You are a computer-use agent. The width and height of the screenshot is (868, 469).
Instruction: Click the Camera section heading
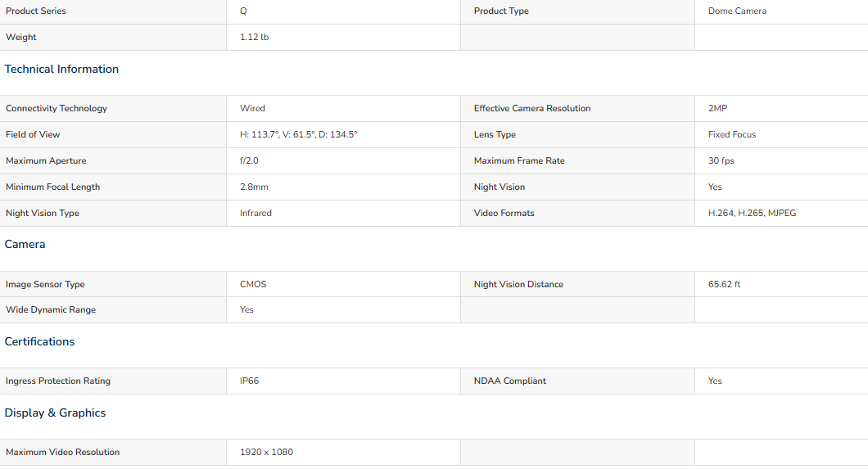pos(25,245)
